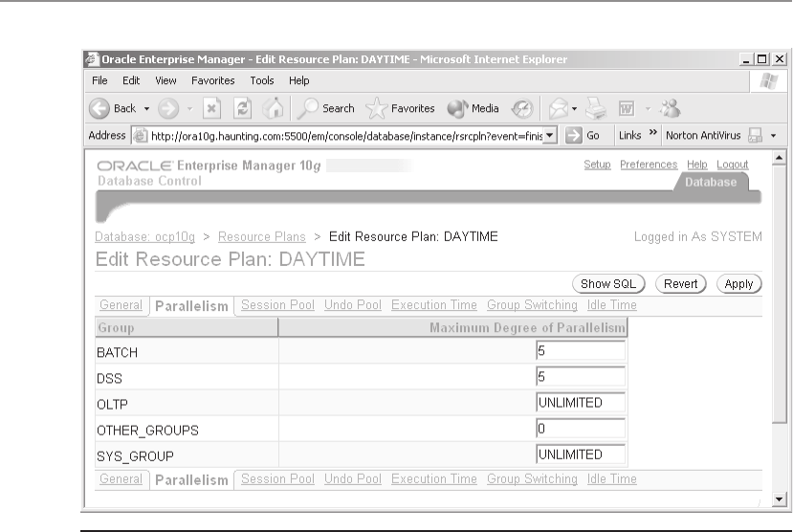Screen dimensions: 793x532
Task: Open the View menu
Action: (165, 80)
